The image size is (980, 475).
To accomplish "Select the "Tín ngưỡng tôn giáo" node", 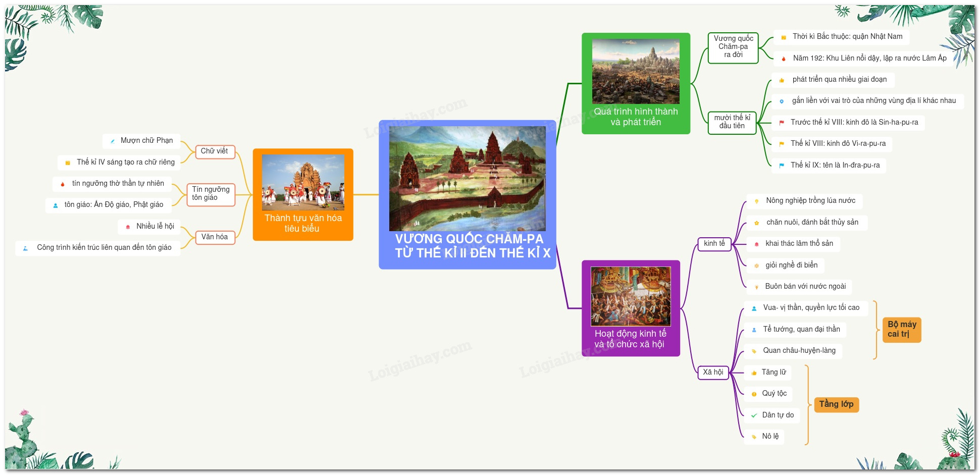I will click(x=211, y=194).
